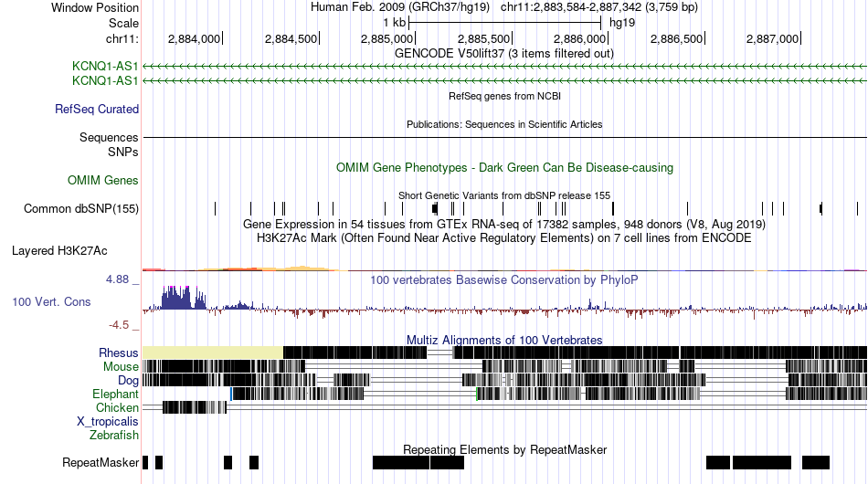Screen dimensions: 868x484
Task: Select the Rhesus alignment label
Action: tap(119, 352)
